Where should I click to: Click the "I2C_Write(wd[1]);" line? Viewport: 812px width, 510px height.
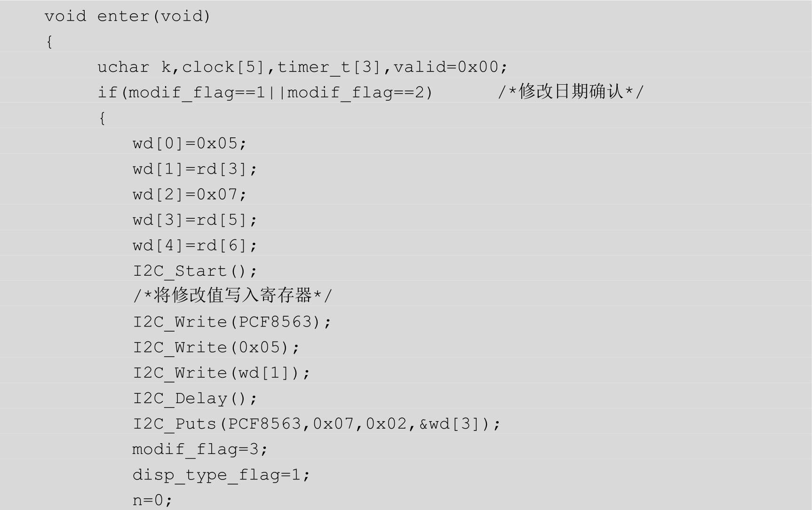pos(221,373)
